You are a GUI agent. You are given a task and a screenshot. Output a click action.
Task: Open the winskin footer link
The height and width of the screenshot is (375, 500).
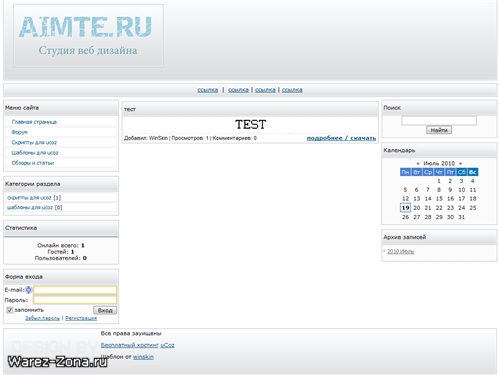[x=143, y=357]
